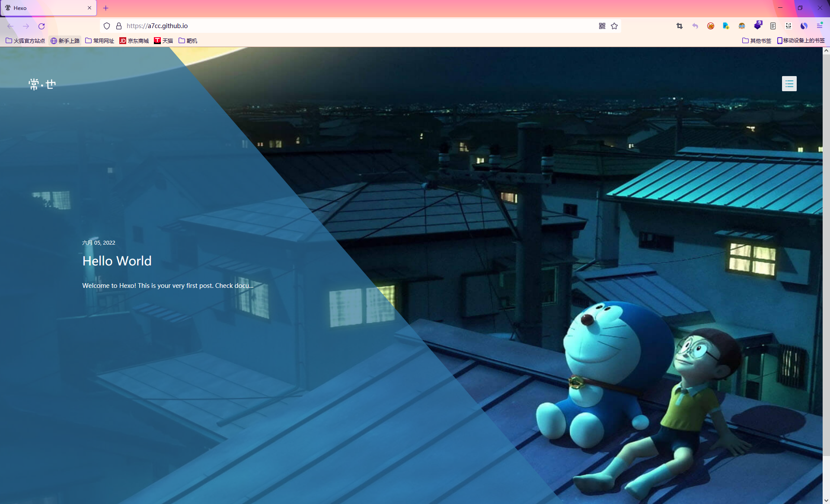Open the 天猫 bookmark
This screenshot has height=504, width=830.
(x=163, y=41)
